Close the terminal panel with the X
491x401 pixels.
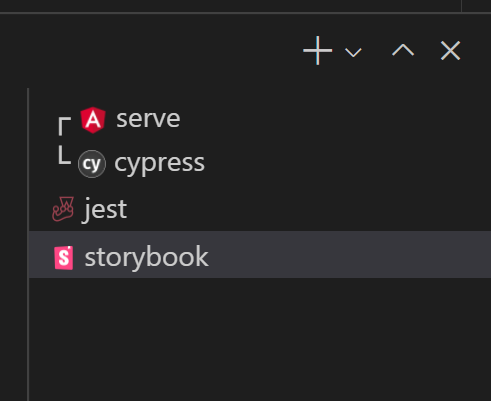(x=450, y=51)
